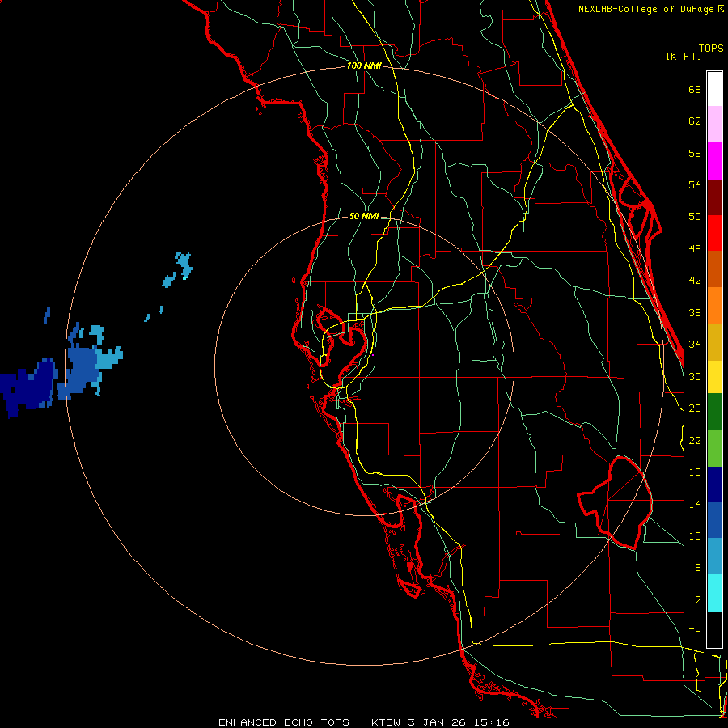Click the dark green 26 kft swatch

pyautogui.click(x=714, y=412)
